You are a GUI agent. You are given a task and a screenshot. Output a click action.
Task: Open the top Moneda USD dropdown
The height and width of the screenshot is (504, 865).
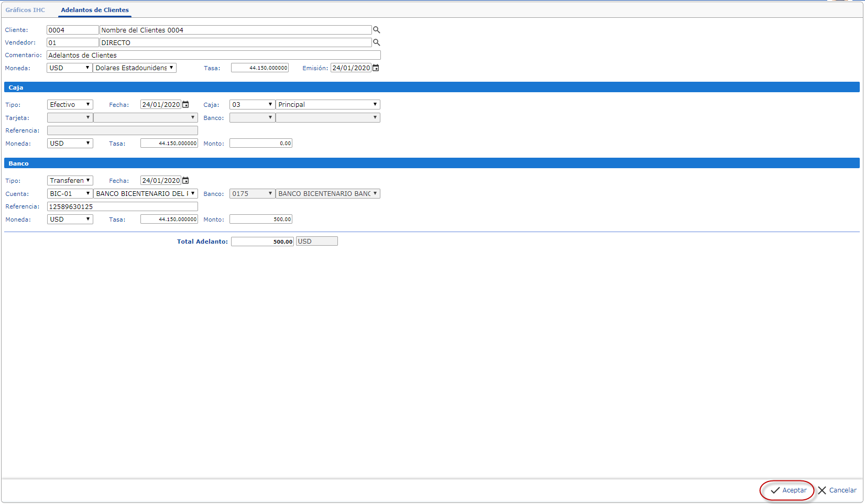[x=69, y=68]
